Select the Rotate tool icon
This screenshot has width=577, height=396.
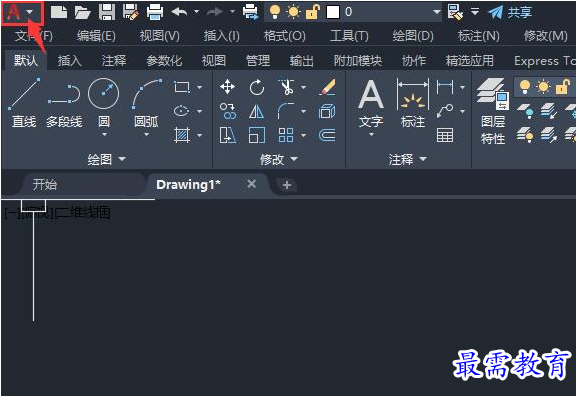[256, 87]
